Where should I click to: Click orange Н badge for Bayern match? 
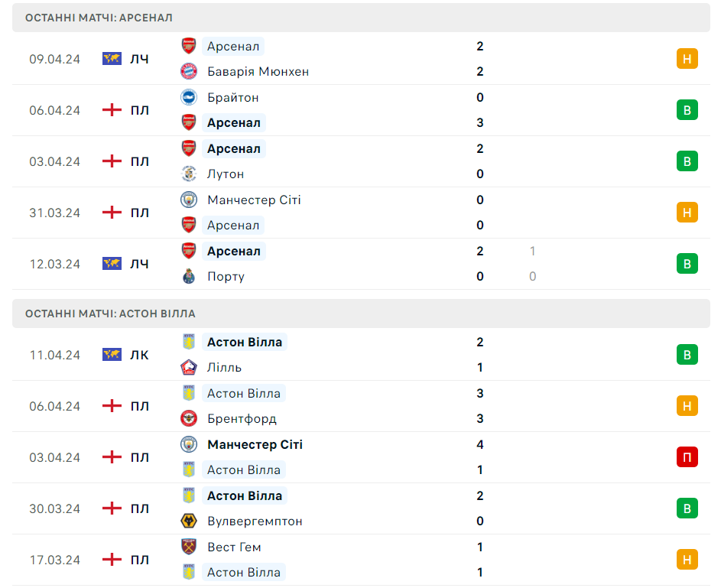tap(687, 59)
